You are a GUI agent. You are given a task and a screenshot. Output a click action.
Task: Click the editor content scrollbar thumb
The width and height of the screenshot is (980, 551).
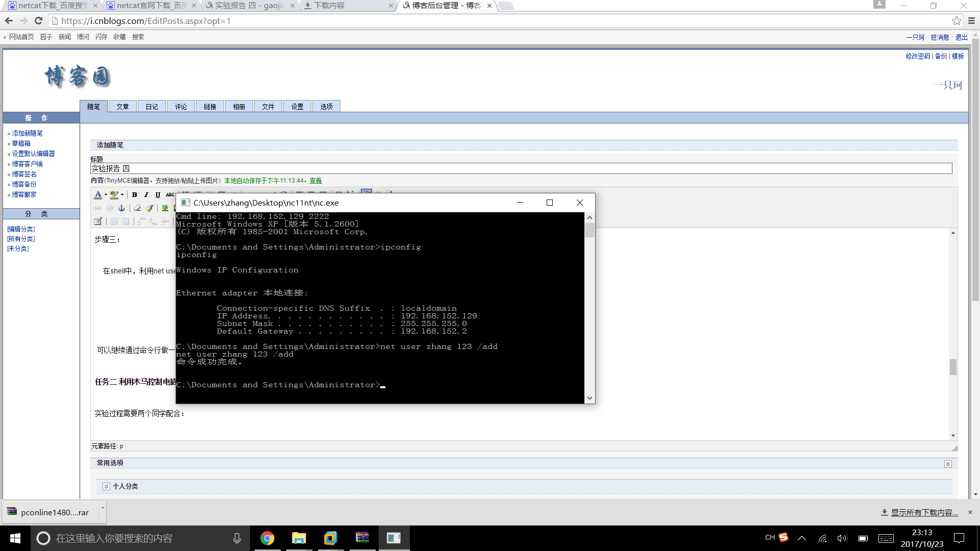[x=953, y=367]
